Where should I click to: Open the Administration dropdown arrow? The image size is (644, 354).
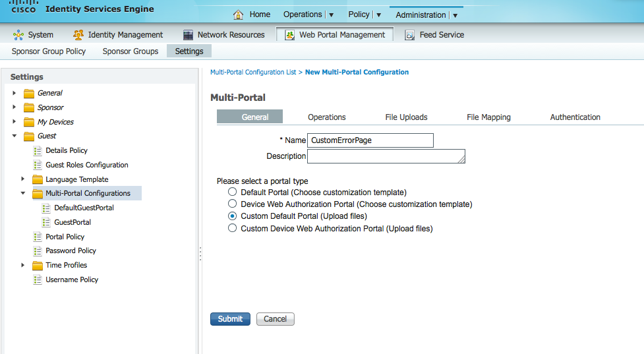point(455,16)
